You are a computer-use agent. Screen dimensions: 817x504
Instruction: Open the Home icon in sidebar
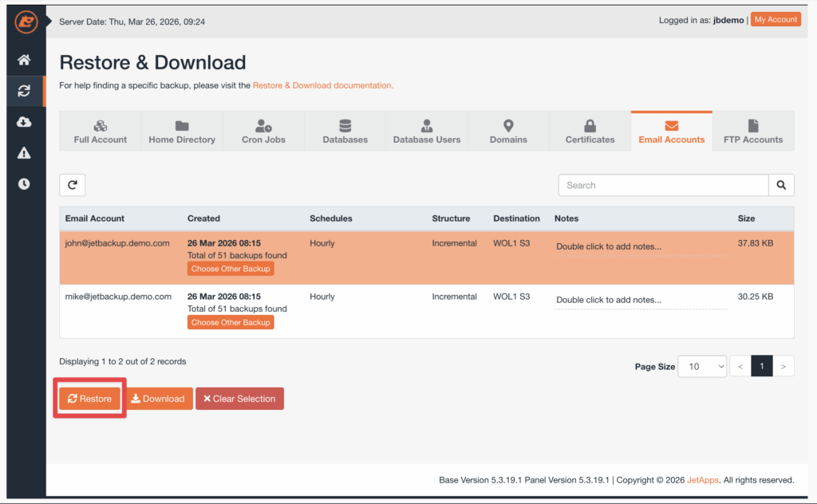[24, 60]
